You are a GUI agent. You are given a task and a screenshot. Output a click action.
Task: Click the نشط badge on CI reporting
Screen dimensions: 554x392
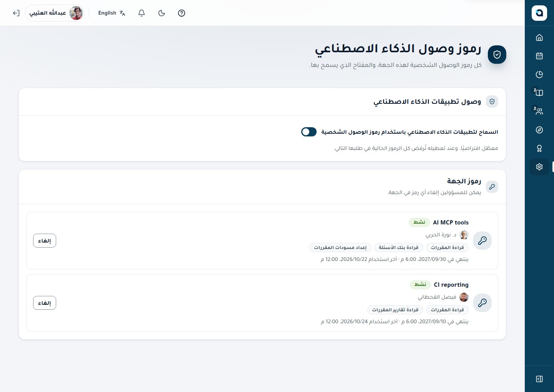point(420,284)
